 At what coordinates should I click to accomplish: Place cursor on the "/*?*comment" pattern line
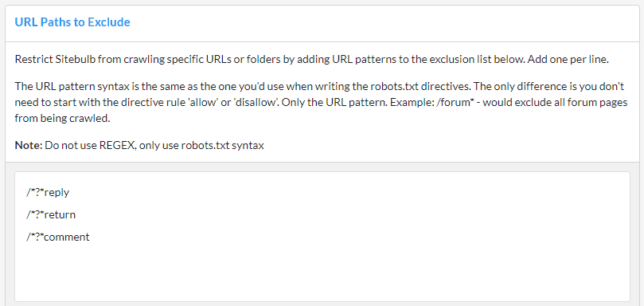[x=58, y=237]
